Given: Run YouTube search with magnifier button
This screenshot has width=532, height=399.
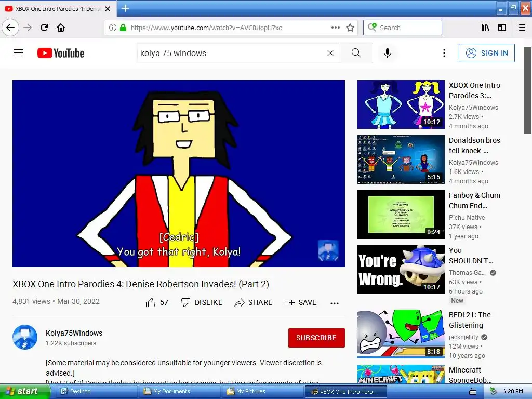Looking at the screenshot, I should tap(356, 53).
